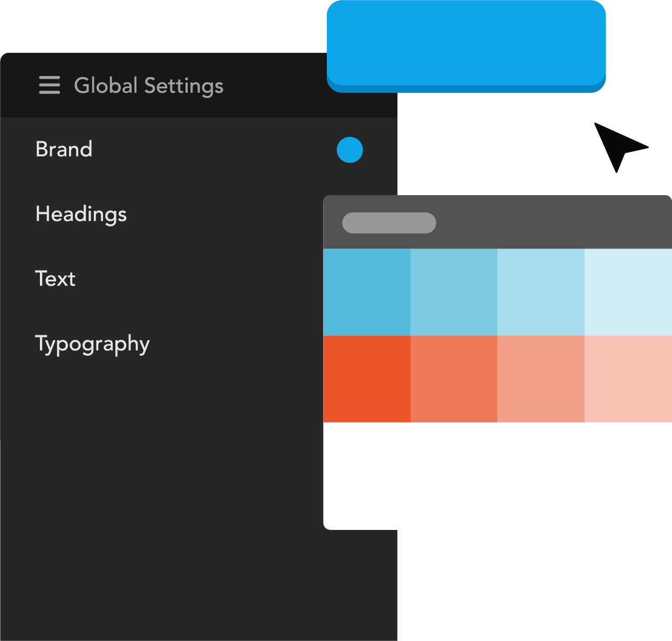
Task: Choose the salmon third swatch
Action: 540,378
